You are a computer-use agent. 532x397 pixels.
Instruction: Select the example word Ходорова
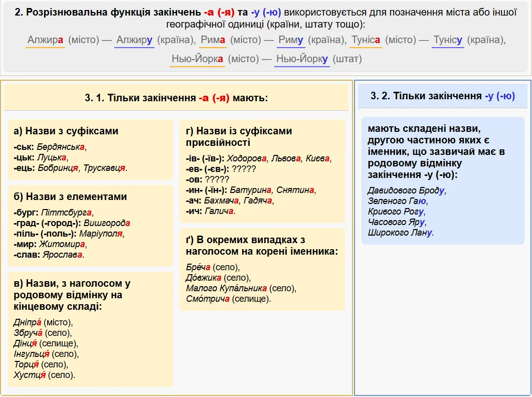247,158
